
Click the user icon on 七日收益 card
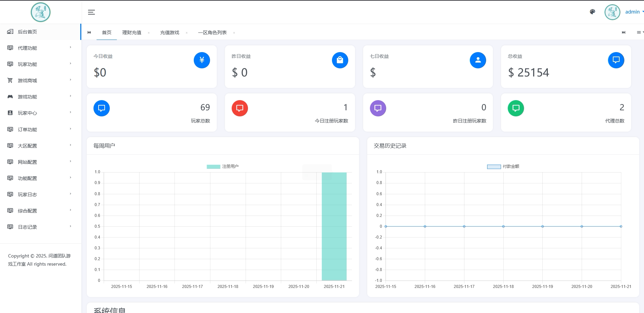[x=478, y=60]
